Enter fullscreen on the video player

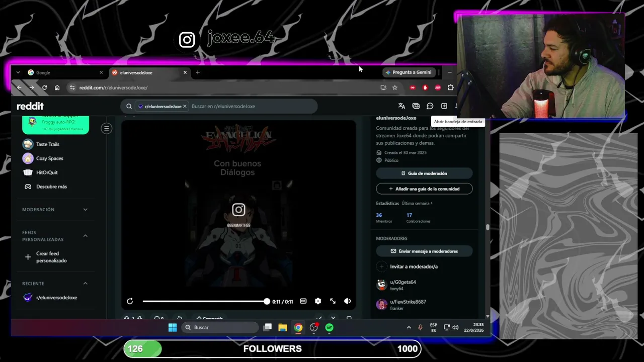click(x=333, y=301)
